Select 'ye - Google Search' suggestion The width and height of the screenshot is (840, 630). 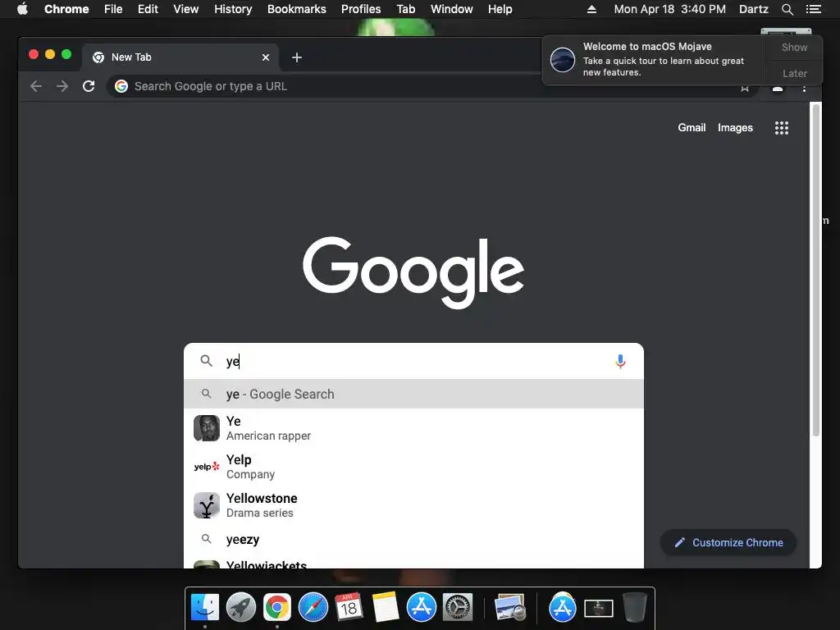coord(413,394)
